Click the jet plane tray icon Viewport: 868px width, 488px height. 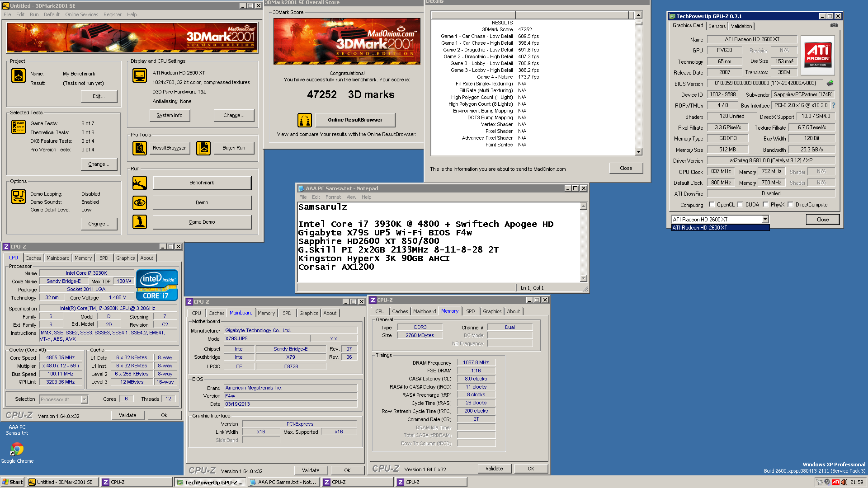click(x=819, y=482)
